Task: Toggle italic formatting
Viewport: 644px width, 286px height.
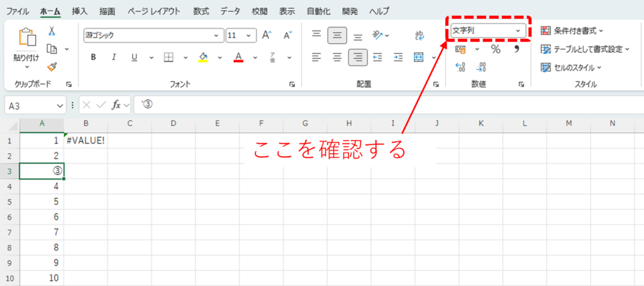Action: pyautogui.click(x=114, y=57)
